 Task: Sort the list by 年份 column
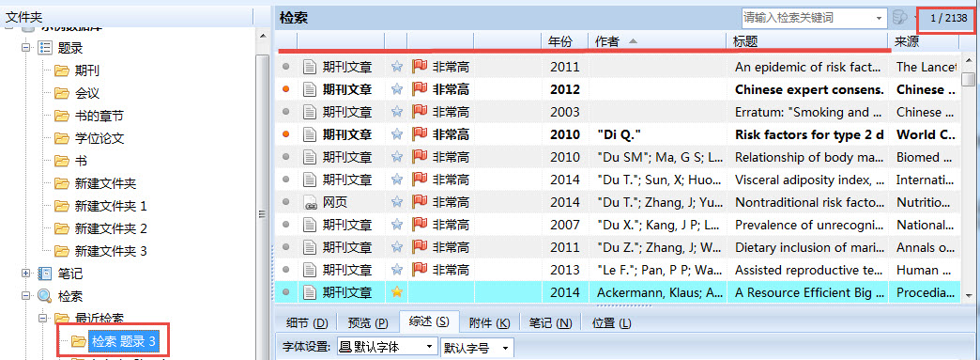tap(560, 42)
